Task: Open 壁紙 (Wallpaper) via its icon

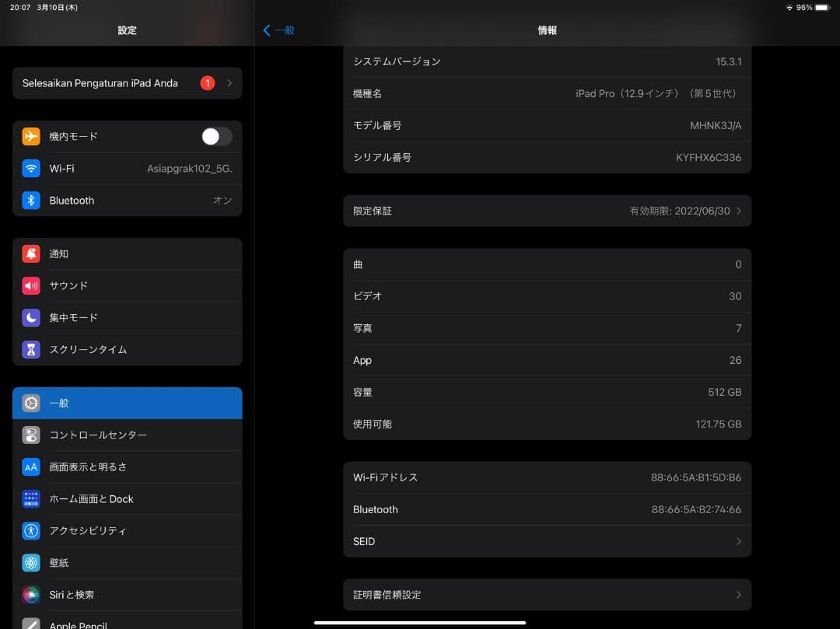Action: point(30,562)
